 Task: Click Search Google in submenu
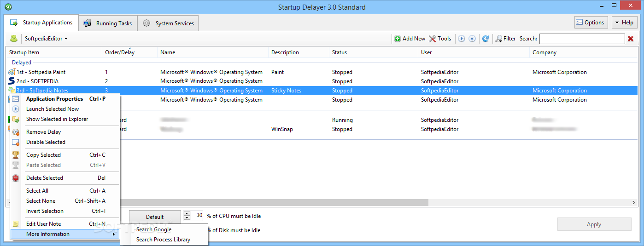(x=164, y=229)
